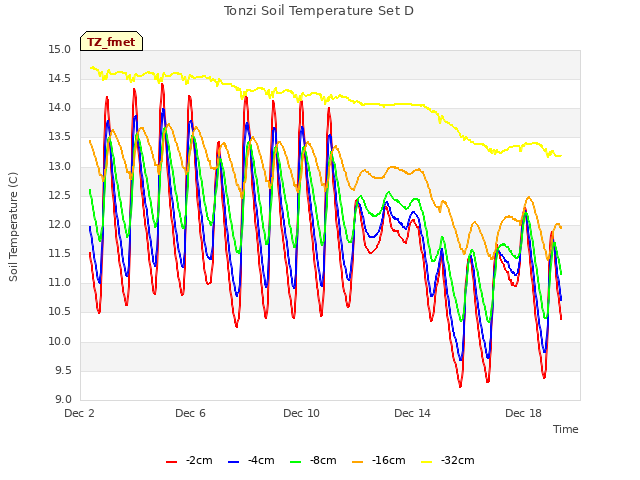The image size is (640, 480).
Task: Click the Dec 18 x-axis tick label
Action: (x=523, y=413)
